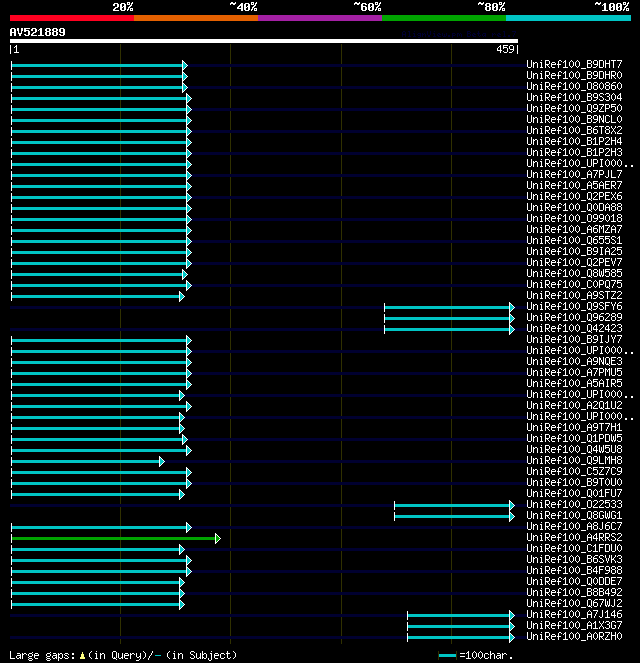Select hit label UniRef100_A7PMU5
This screenshot has height=663, width=640.
(574, 372)
